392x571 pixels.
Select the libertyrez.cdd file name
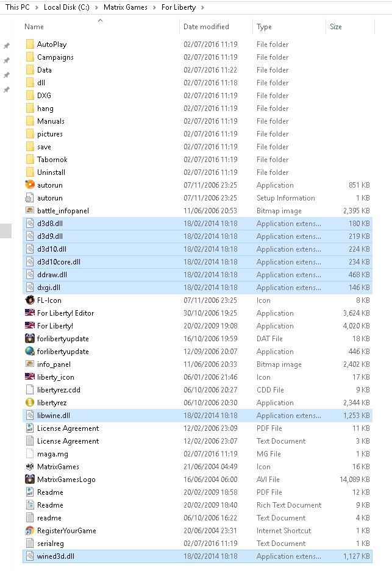pyautogui.click(x=59, y=389)
